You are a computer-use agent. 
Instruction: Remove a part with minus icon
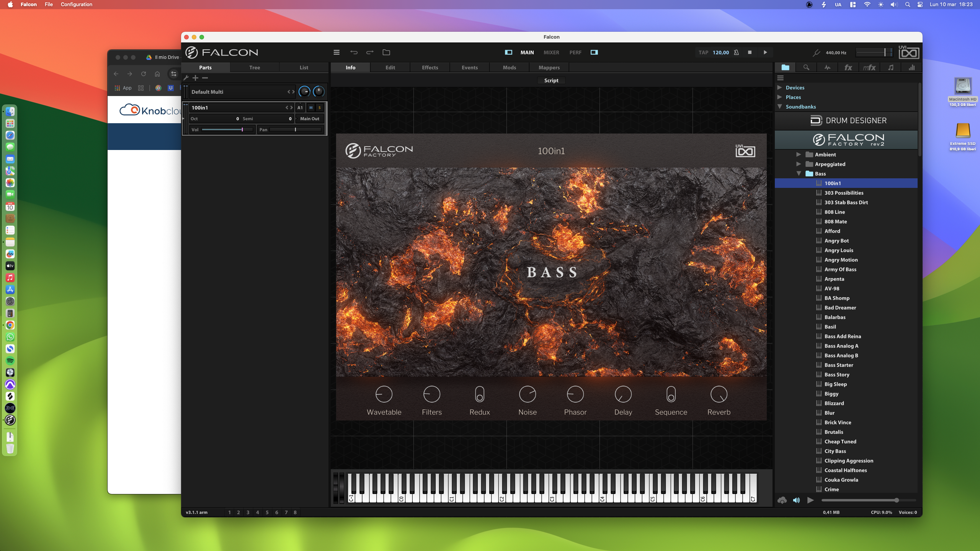[x=205, y=78]
